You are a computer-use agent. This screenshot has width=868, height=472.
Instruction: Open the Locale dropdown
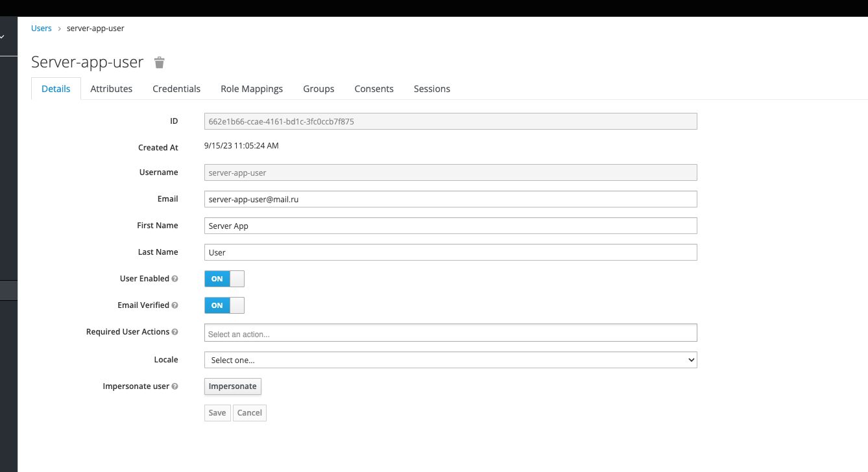point(450,360)
